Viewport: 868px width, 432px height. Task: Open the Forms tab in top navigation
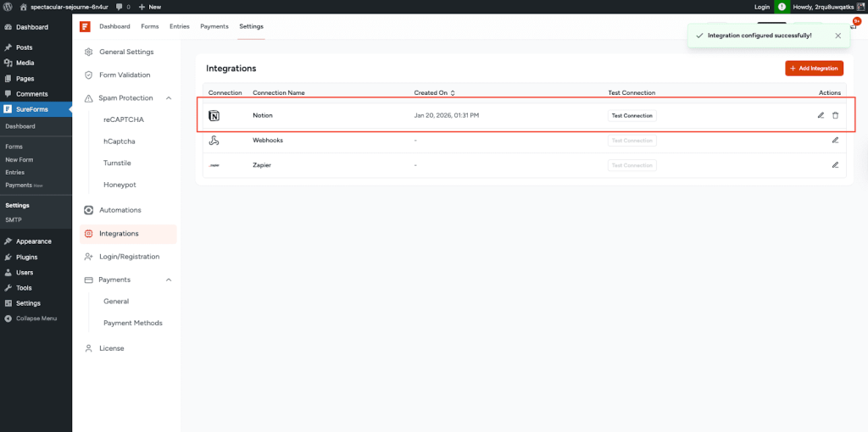tap(149, 26)
